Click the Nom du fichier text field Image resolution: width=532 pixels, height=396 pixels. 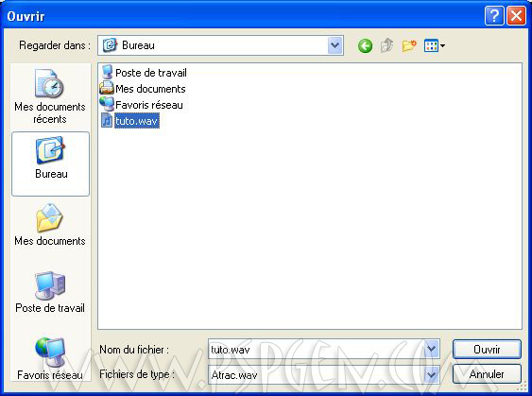click(317, 349)
